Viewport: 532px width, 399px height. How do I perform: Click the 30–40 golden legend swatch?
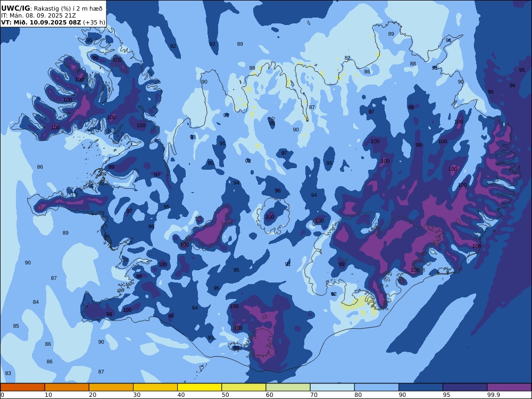click(155, 387)
